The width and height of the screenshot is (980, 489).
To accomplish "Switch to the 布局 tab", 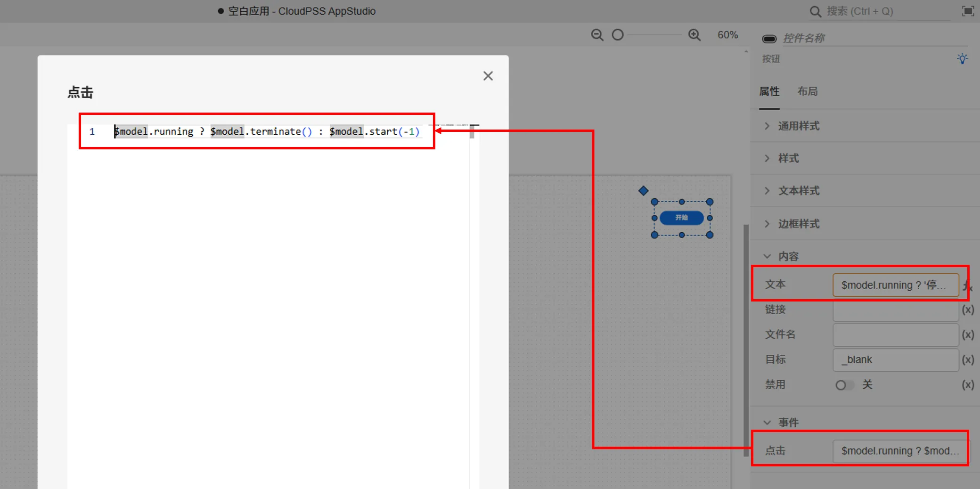I will pos(808,91).
